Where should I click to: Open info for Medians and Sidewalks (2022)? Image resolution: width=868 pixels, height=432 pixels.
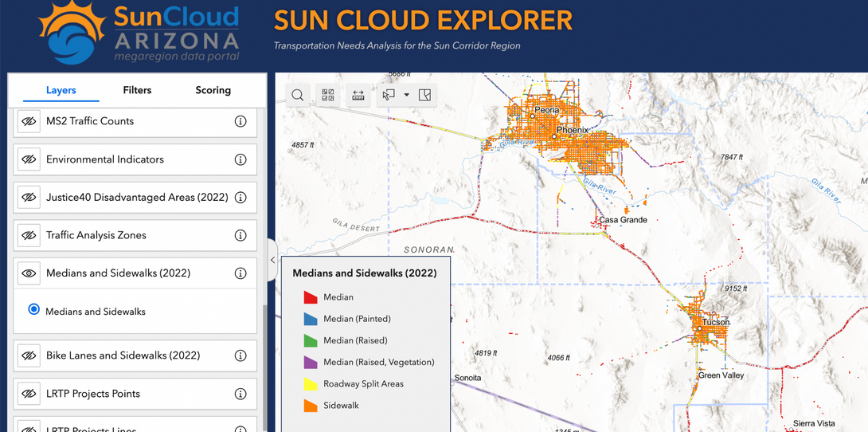pos(240,273)
